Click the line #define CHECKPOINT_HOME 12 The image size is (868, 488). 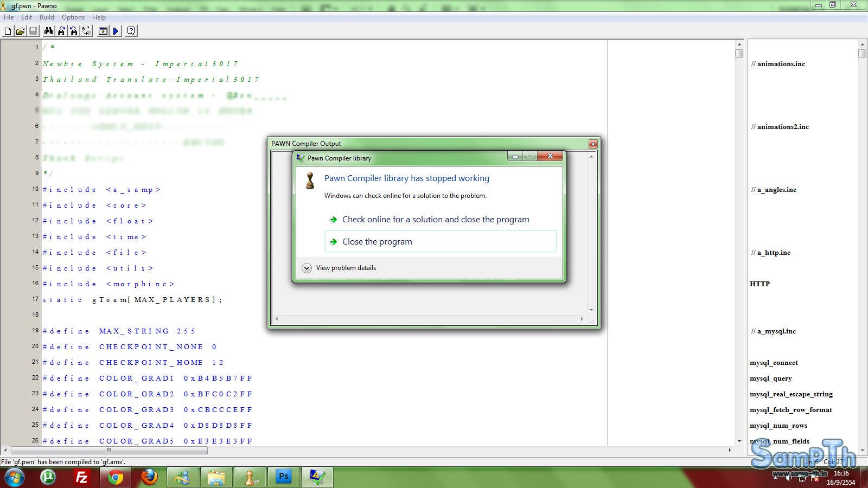pos(133,363)
